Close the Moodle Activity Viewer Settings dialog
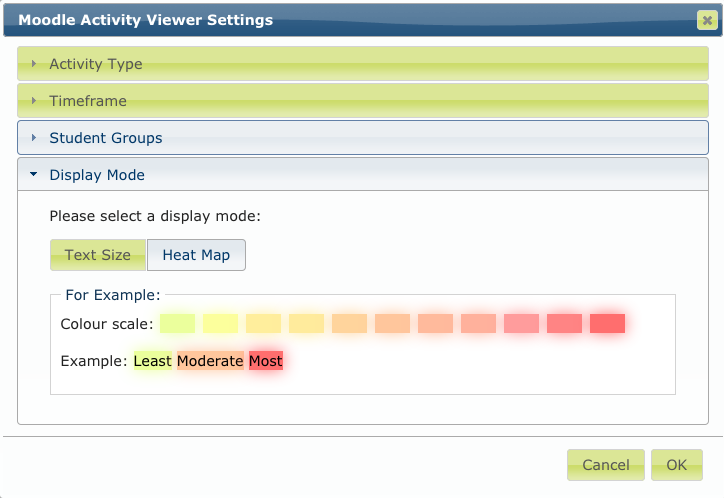Image resolution: width=724 pixels, height=498 pixels. 705,20
